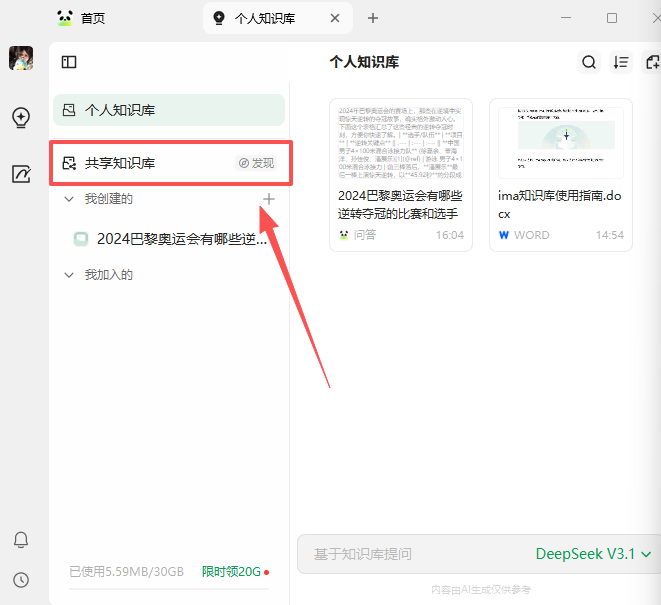
Task: Switch to the 首页 tab
Action: 92,18
